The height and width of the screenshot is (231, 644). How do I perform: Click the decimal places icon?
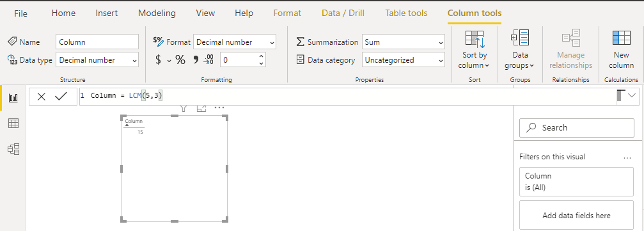(208, 60)
